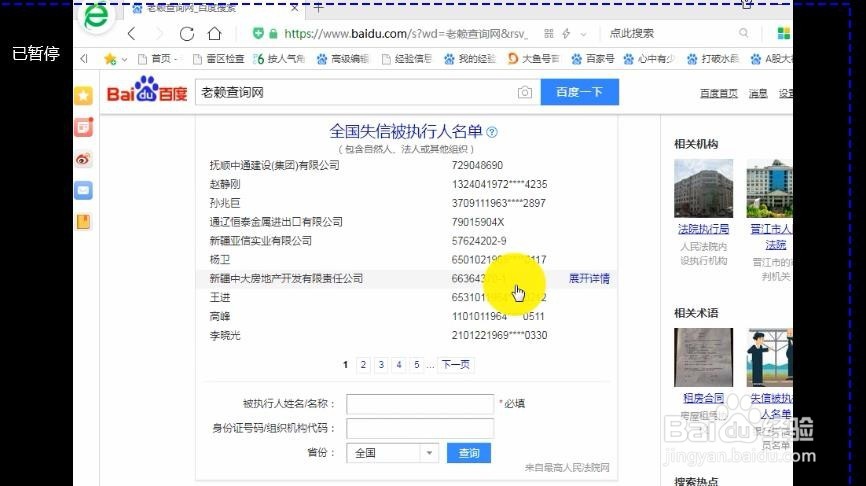
Task: Open 百家号 bookmark
Action: [x=593, y=59]
